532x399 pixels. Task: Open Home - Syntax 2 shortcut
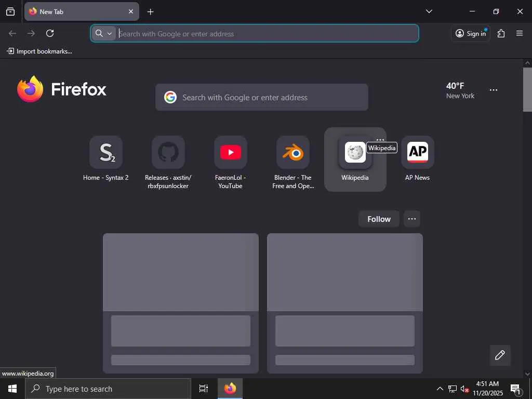point(106,158)
